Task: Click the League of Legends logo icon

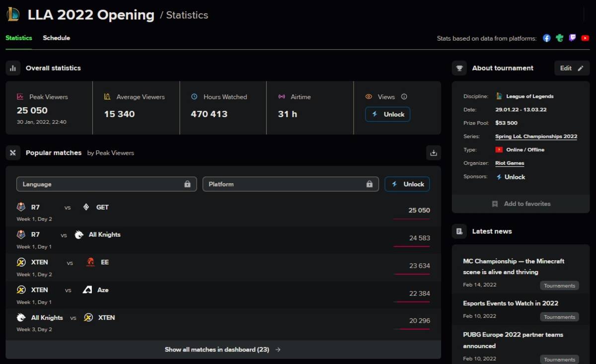Action: 13,14
